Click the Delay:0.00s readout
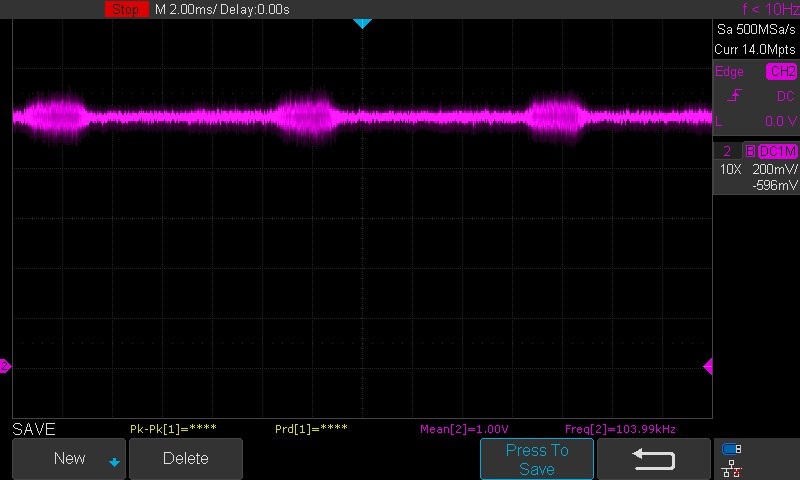The width and height of the screenshot is (800, 480). click(x=255, y=9)
